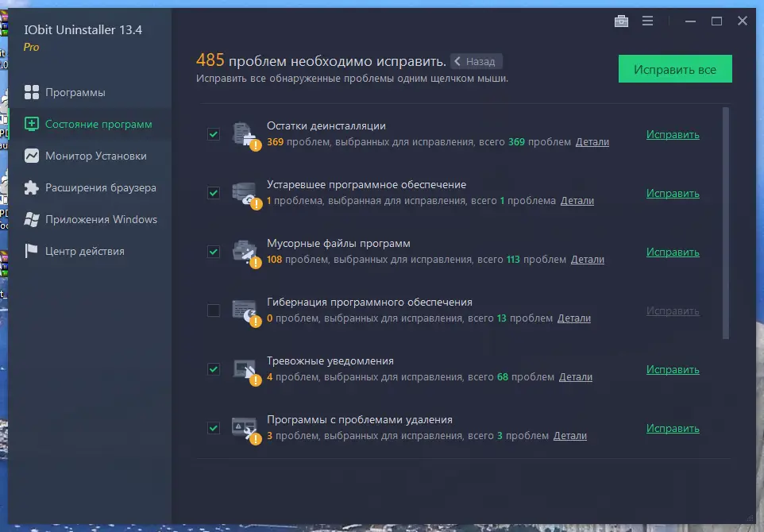The width and height of the screenshot is (764, 532).
Task: Click the Остатки деинсталляции title text
Action: (x=326, y=125)
